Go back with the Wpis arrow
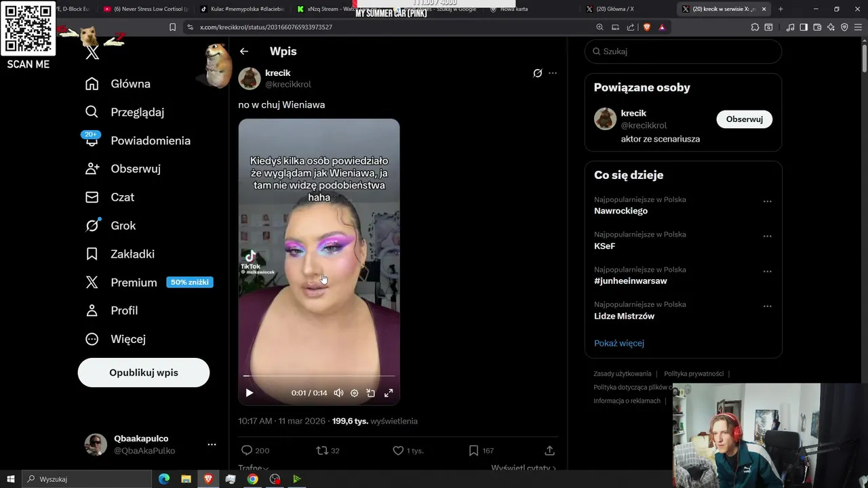This screenshot has height=488, width=868. [x=244, y=52]
